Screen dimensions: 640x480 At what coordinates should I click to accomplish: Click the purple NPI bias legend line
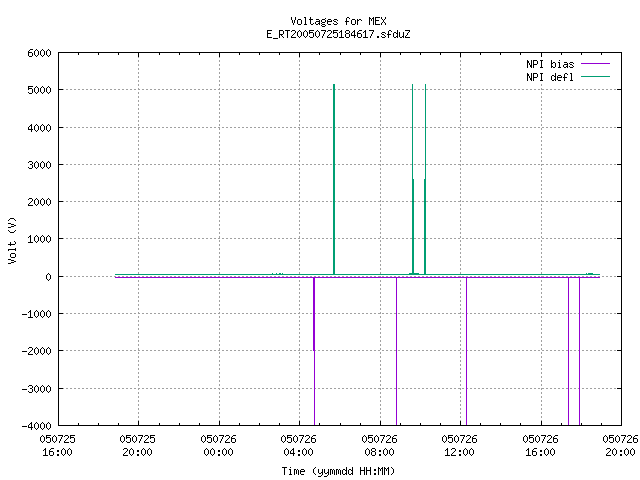coord(595,64)
